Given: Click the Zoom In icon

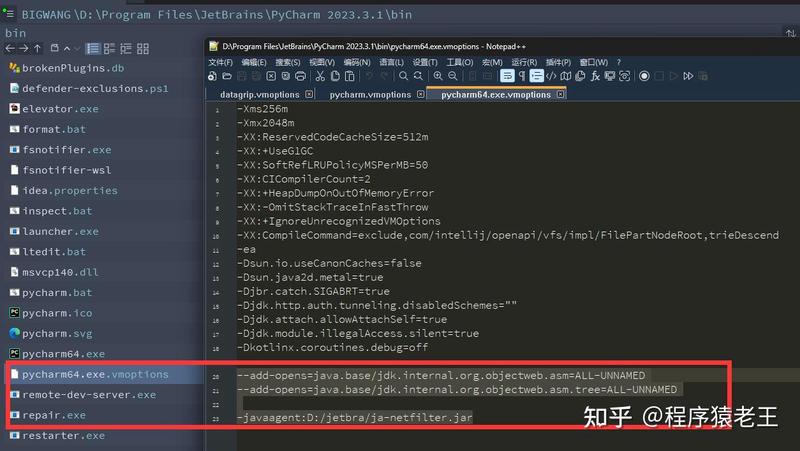Looking at the screenshot, I should [438, 76].
